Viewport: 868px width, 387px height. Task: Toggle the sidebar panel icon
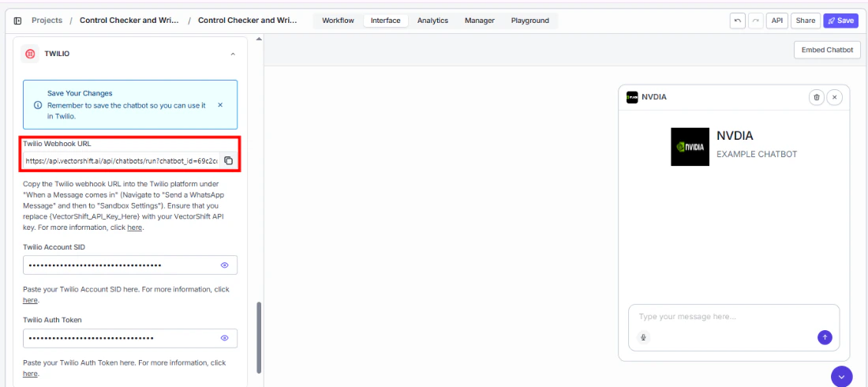pos(17,21)
